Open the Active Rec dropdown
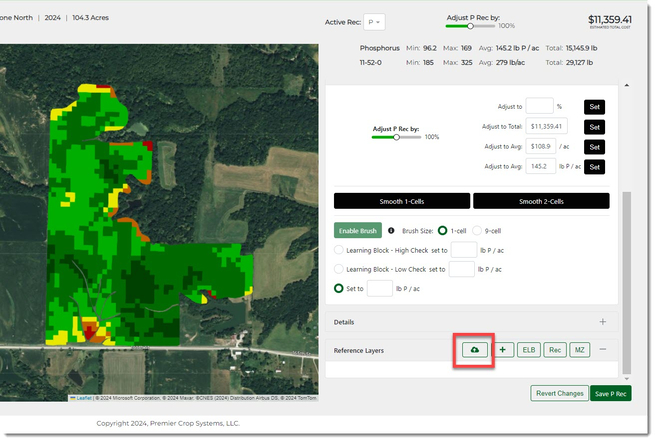The height and width of the screenshot is (441, 655). click(x=375, y=22)
